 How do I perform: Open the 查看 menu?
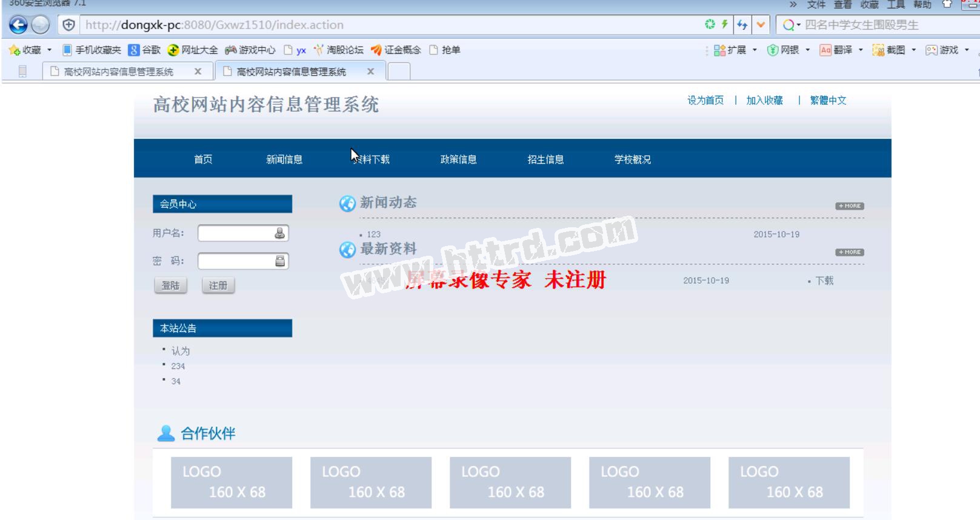click(x=842, y=4)
